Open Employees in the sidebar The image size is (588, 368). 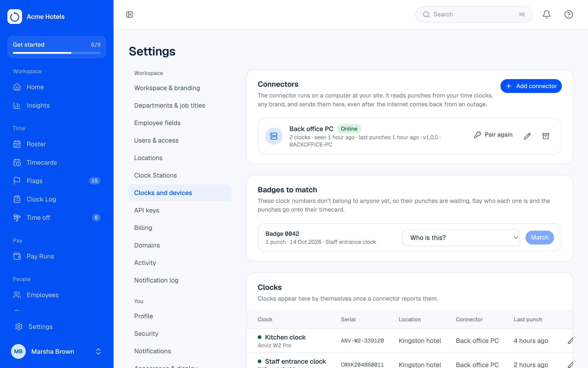click(x=57, y=295)
